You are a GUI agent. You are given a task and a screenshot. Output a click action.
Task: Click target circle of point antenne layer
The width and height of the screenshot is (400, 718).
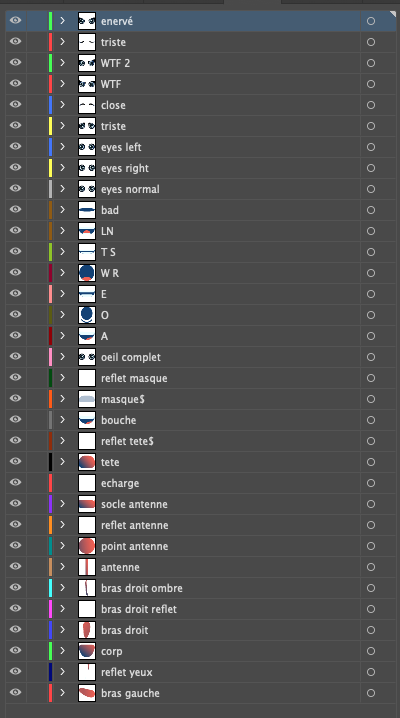(371, 546)
